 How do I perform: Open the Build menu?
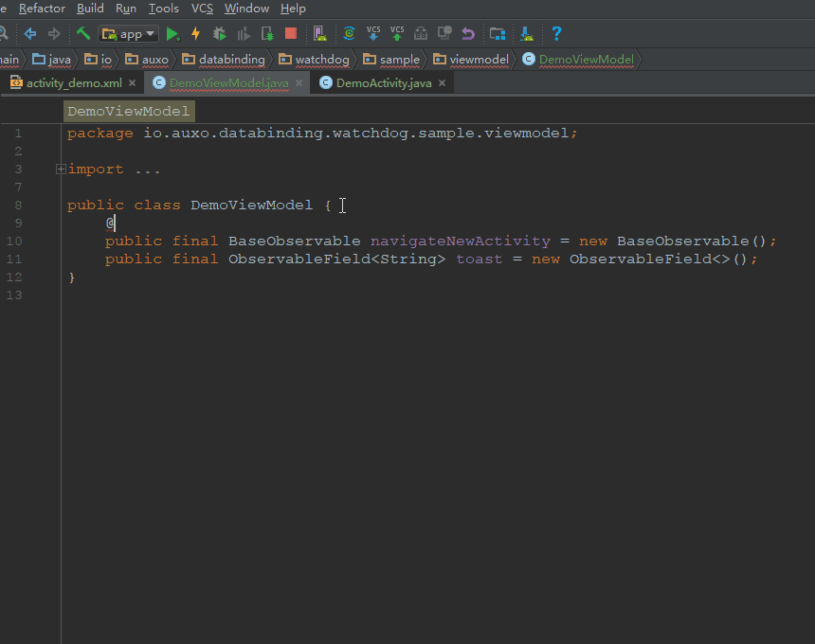(x=90, y=9)
